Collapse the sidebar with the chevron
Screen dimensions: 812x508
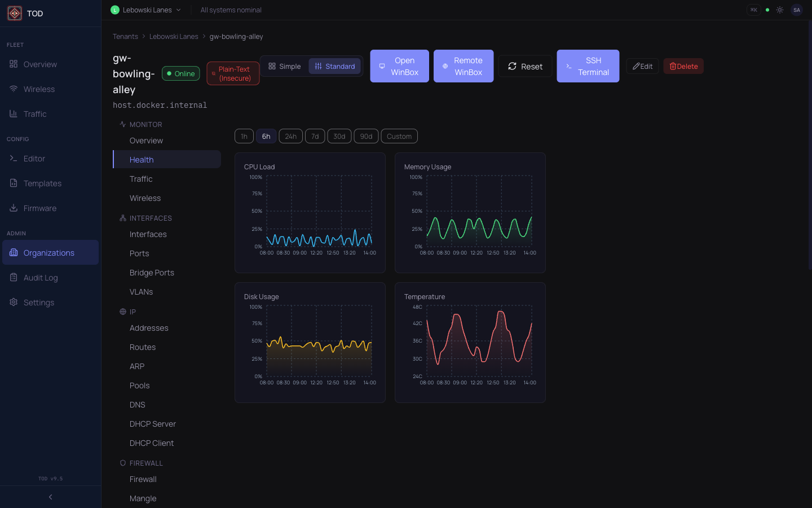click(50, 497)
